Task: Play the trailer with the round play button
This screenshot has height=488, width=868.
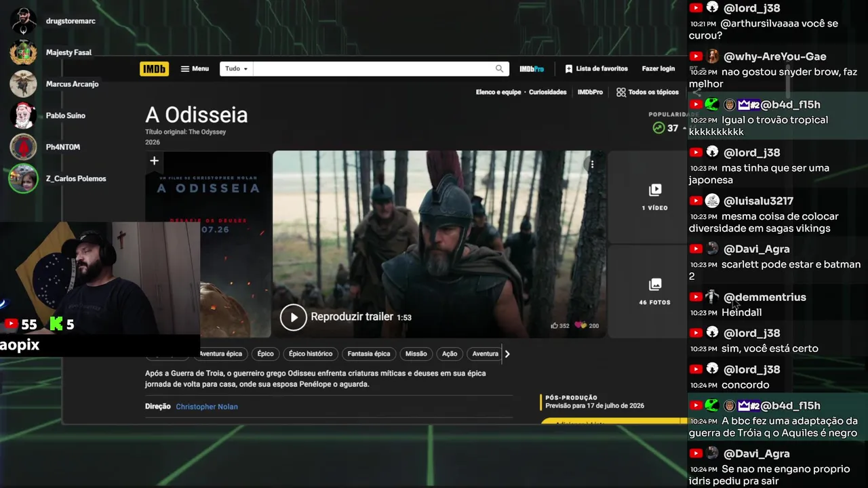Action: pyautogui.click(x=294, y=317)
